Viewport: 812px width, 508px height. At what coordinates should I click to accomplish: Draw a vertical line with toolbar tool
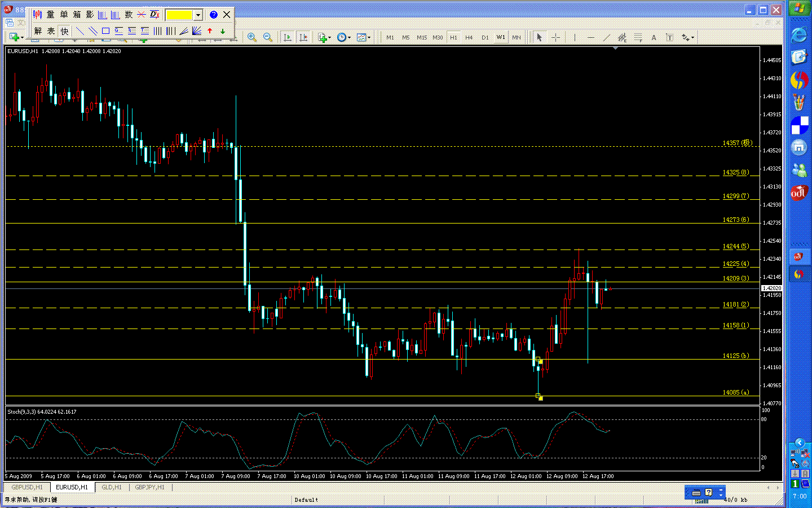click(575, 37)
